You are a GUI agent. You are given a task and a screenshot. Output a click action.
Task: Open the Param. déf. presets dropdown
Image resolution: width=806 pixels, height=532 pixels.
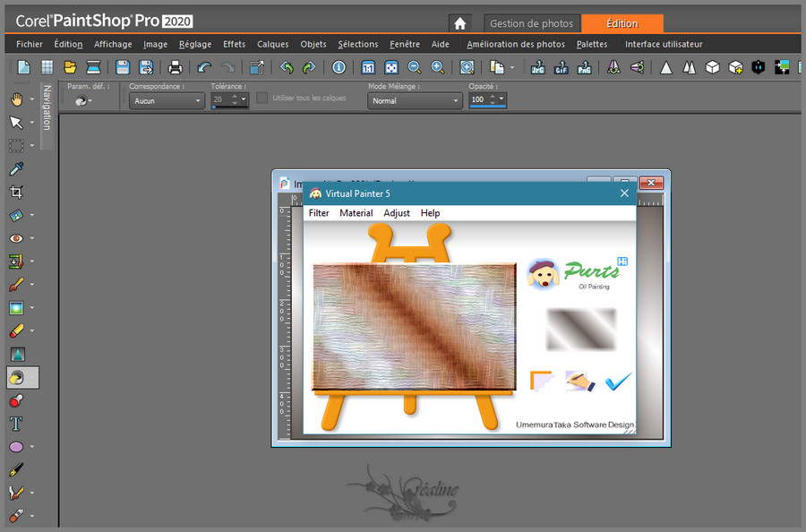[x=83, y=101]
